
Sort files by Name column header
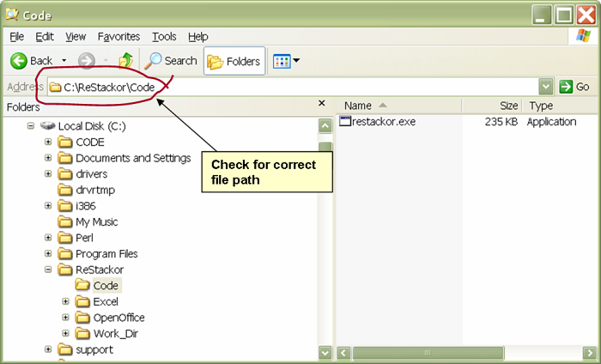pyautogui.click(x=399, y=106)
